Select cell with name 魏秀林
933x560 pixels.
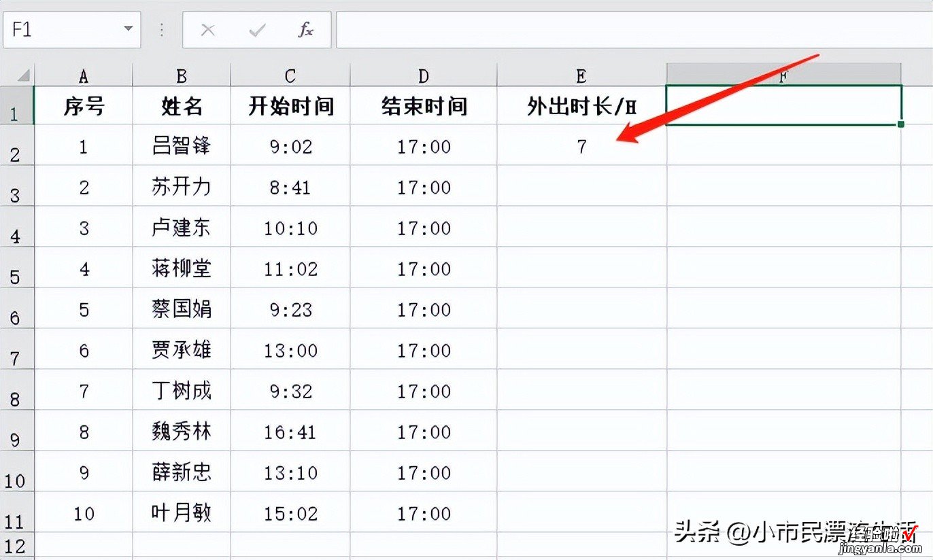pyautogui.click(x=182, y=431)
